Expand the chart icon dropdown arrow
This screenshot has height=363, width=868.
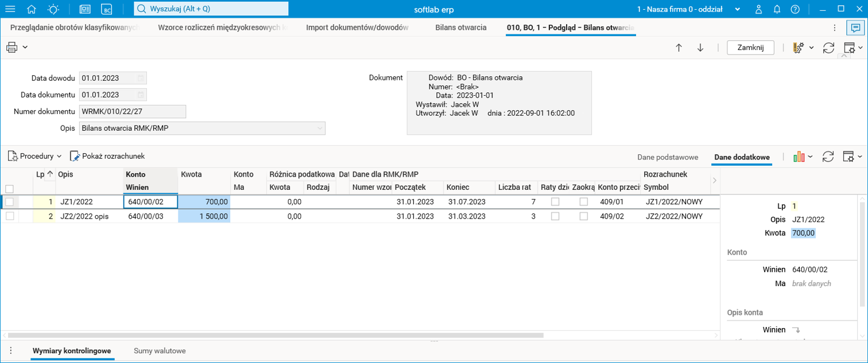pyautogui.click(x=810, y=157)
